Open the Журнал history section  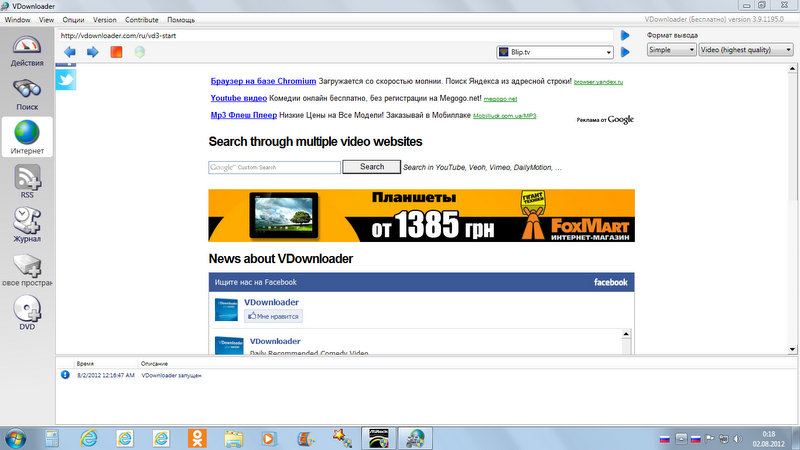click(x=27, y=225)
